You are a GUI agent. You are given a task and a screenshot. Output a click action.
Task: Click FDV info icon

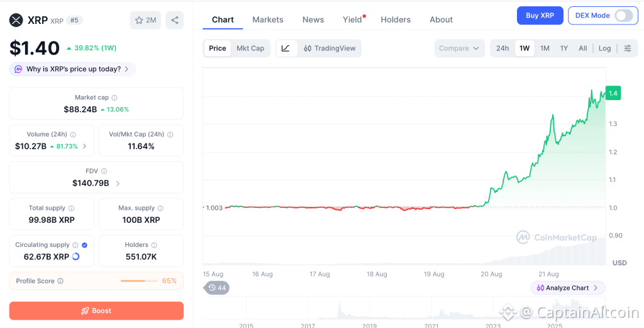(x=104, y=171)
